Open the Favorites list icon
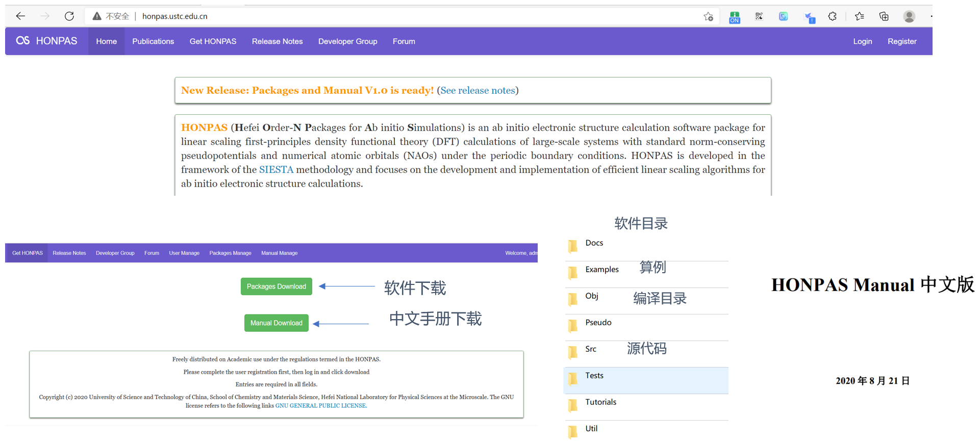Viewport: 980px width, 445px height. [x=860, y=16]
